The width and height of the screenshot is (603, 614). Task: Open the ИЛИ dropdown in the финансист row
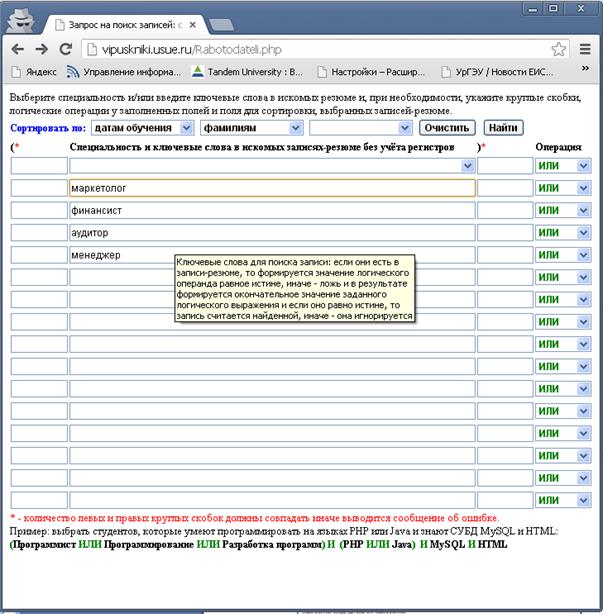563,210
